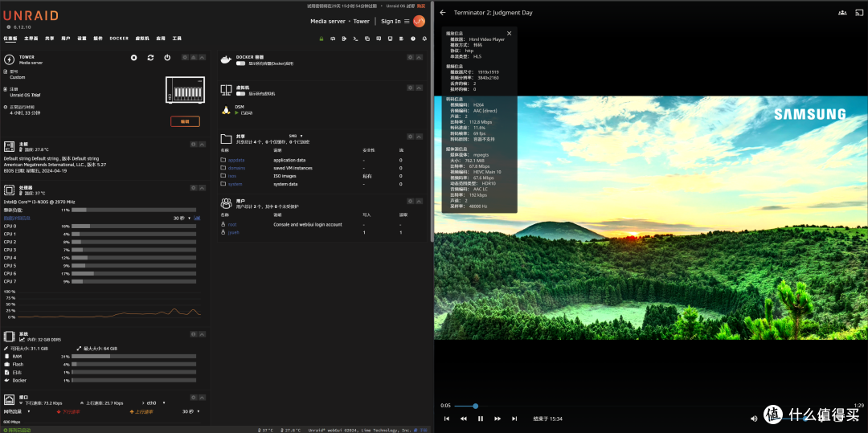
Task: Click the green padlock icon in Unraid toolbar
Action: (x=321, y=39)
